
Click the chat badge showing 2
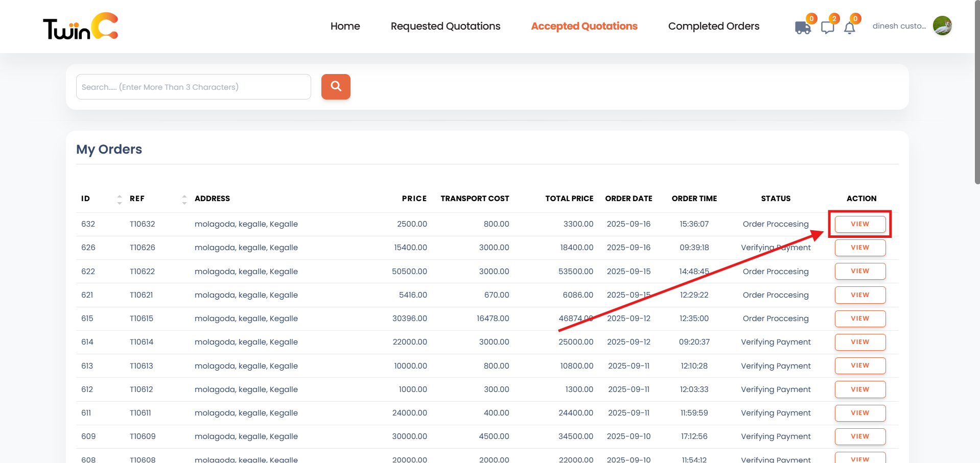pyautogui.click(x=834, y=19)
